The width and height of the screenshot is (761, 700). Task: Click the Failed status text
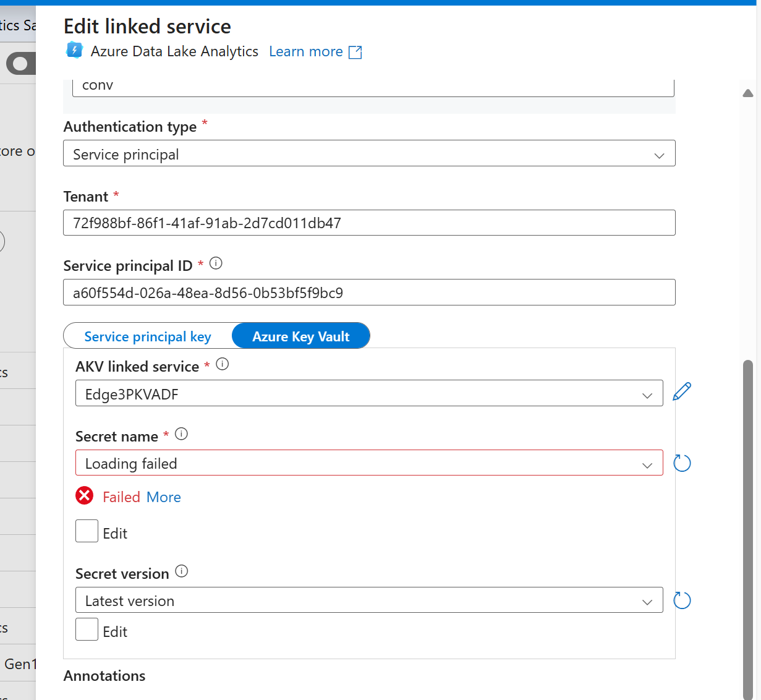[x=121, y=497]
